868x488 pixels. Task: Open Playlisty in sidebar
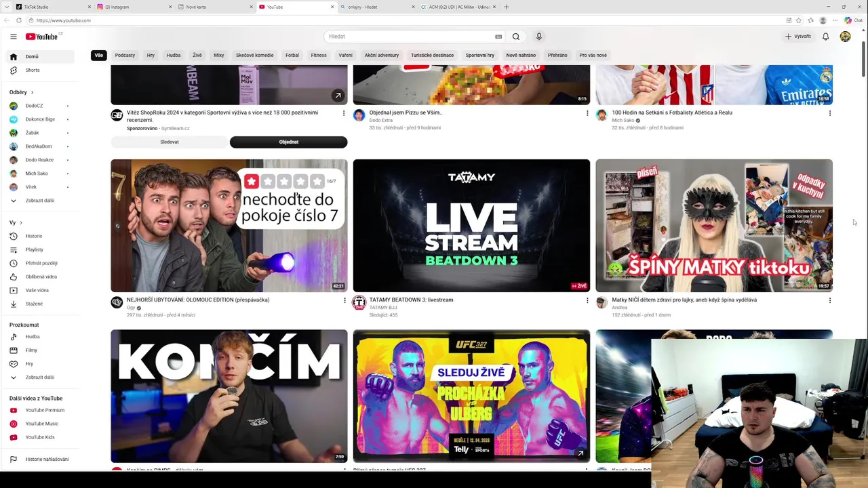tap(41, 249)
